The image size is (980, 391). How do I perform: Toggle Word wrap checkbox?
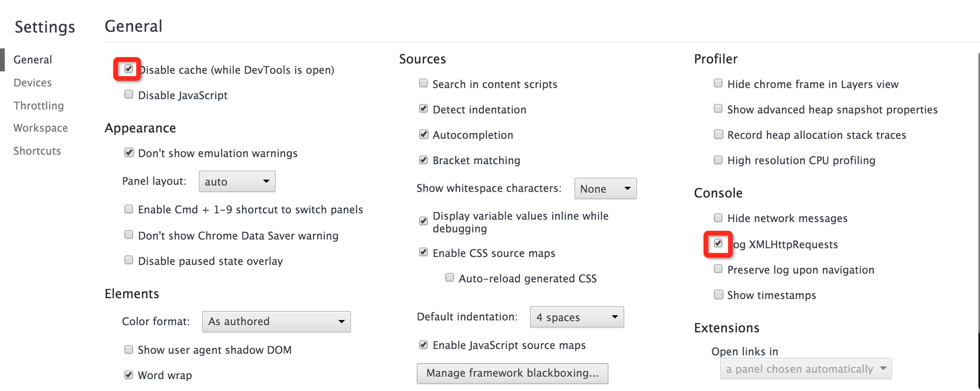coord(128,375)
